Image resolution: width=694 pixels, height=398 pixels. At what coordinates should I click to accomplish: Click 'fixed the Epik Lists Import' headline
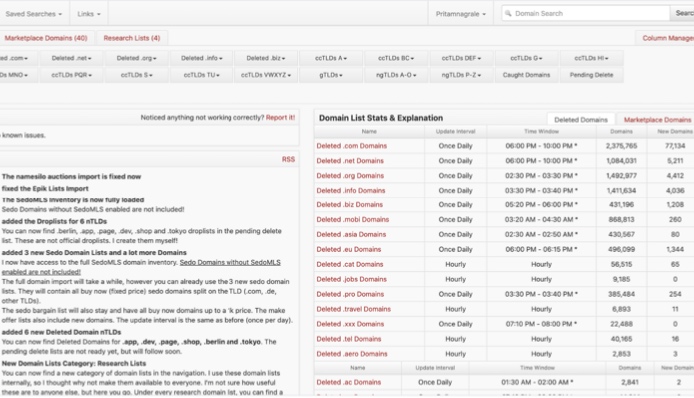(45, 189)
